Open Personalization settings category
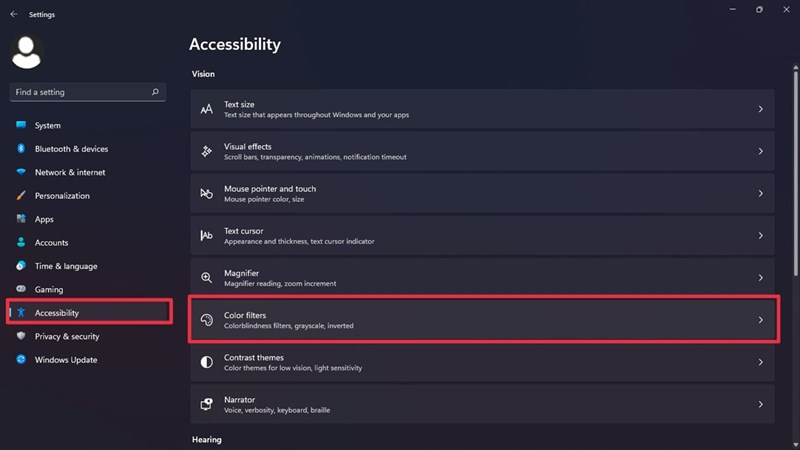 pos(62,196)
